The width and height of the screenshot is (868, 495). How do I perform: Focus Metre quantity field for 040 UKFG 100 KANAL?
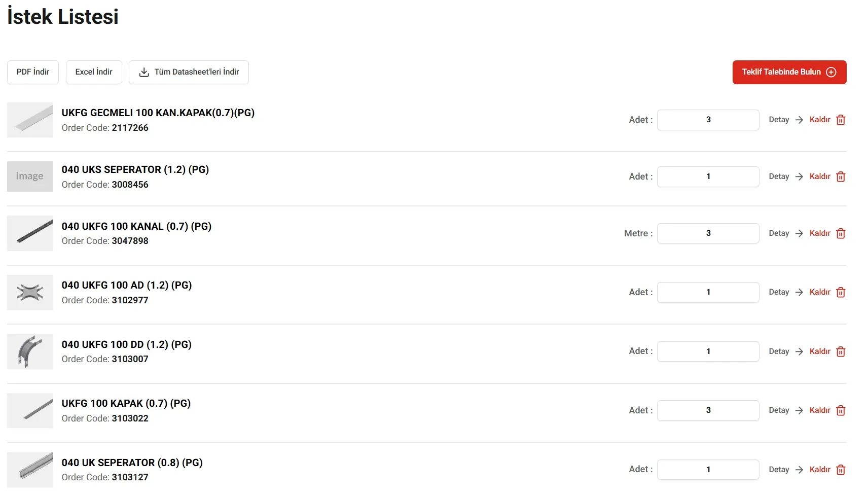[708, 233]
